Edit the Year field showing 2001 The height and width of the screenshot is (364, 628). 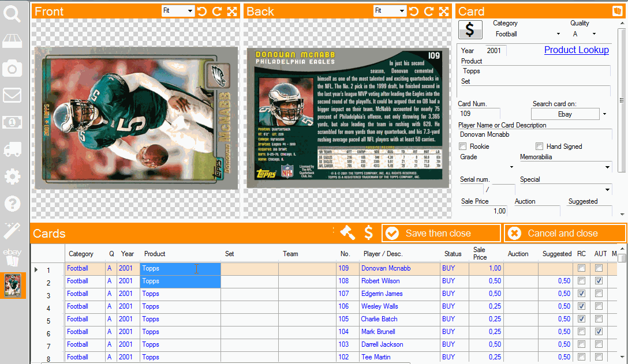[496, 50]
